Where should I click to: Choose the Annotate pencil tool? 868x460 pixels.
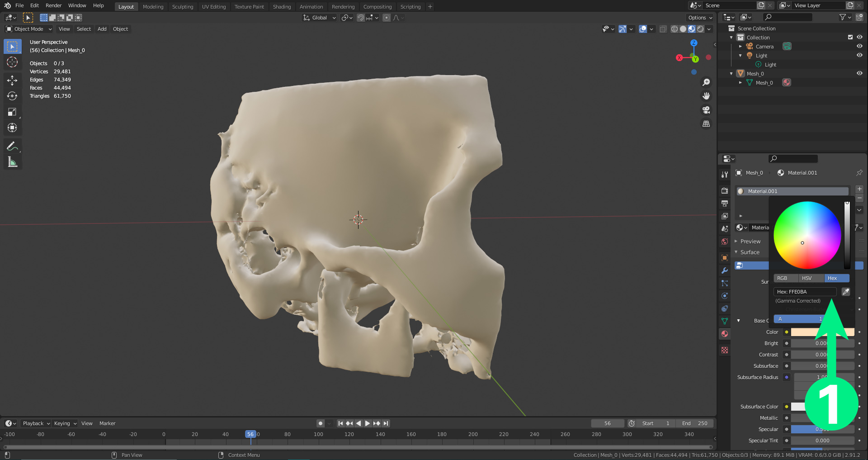pos(12,146)
